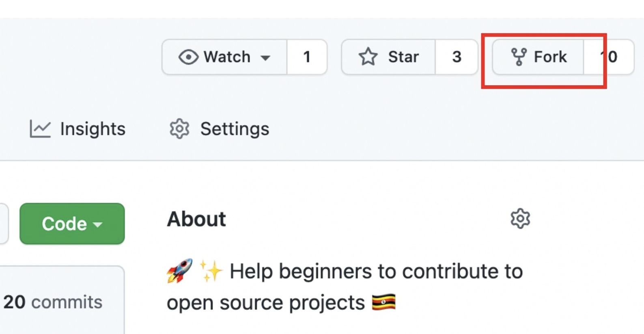
Task: Open notification options via Watch chevron
Action: [266, 58]
